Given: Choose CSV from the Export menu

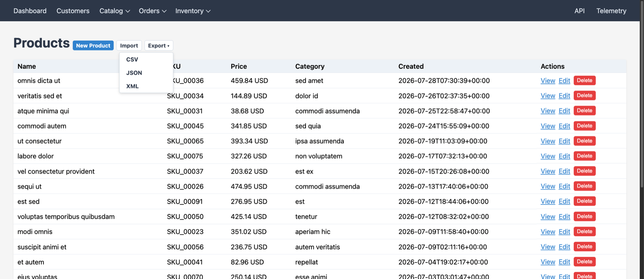Looking at the screenshot, I should point(146,59).
